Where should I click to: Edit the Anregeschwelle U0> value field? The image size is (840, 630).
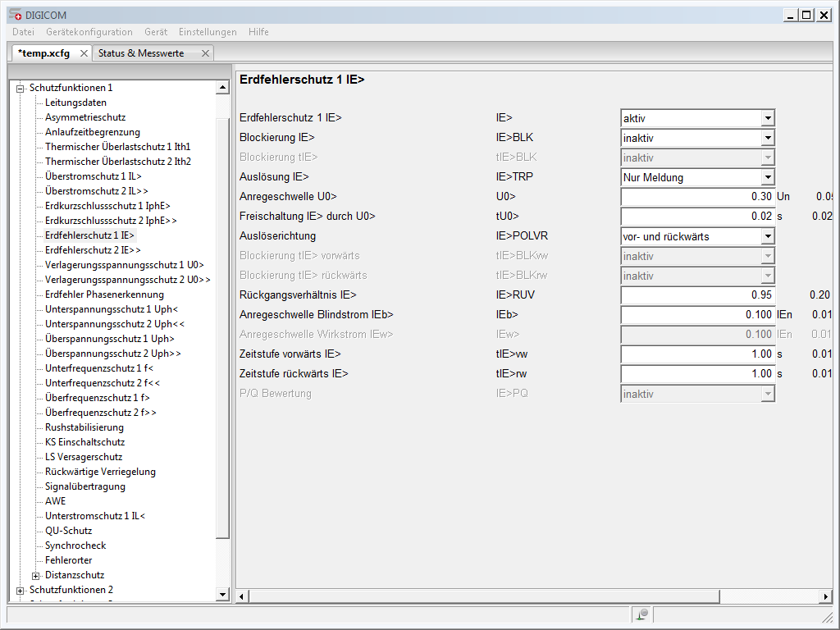pyautogui.click(x=697, y=196)
